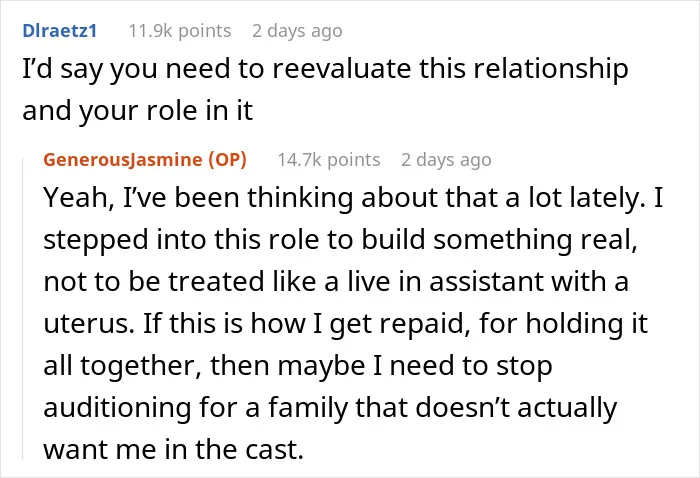Click the line starting "auditioning for a family"
This screenshot has height=478, width=700.
(330, 408)
